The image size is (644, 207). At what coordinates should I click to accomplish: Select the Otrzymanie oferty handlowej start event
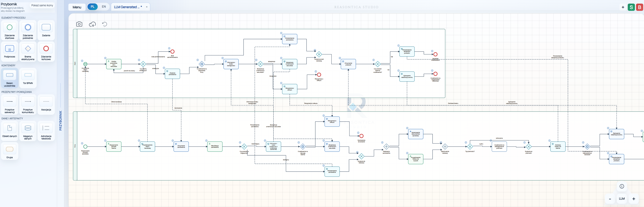85,64
